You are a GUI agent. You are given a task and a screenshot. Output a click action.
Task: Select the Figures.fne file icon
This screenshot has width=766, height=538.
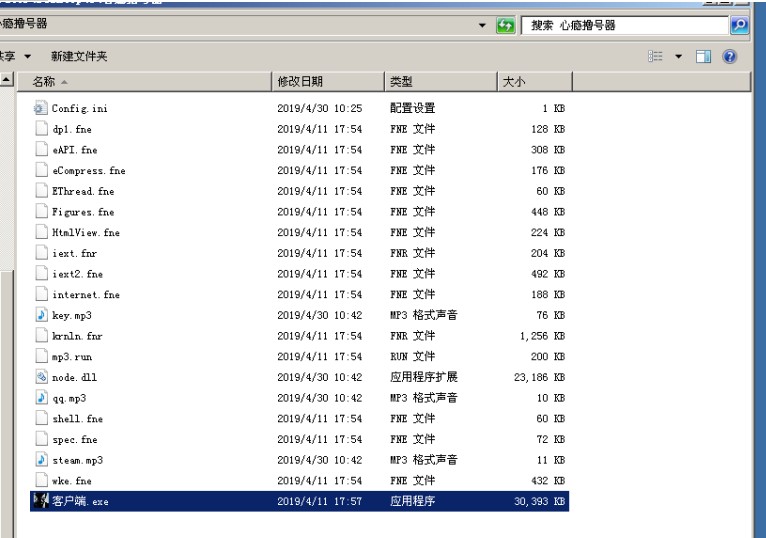(x=42, y=212)
